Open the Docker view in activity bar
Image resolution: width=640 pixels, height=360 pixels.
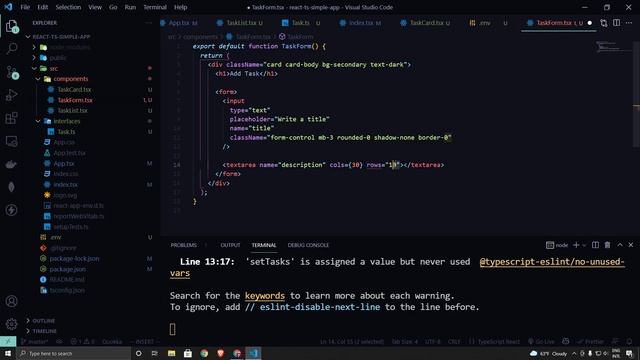click(11, 164)
